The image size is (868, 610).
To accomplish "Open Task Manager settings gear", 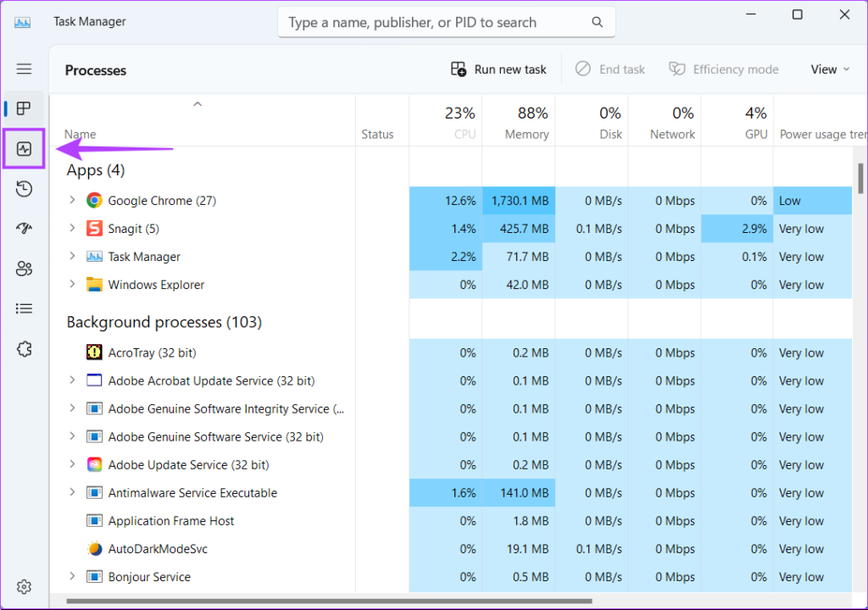I will (x=24, y=586).
